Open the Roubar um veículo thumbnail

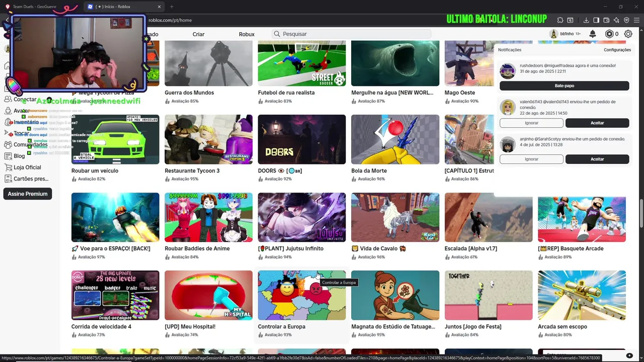[x=115, y=139]
